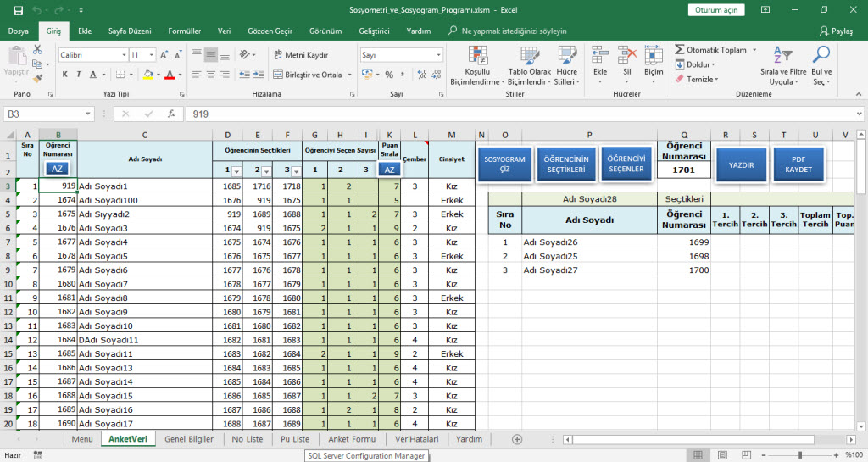Click the PDF KAYDET button

[x=798, y=164]
